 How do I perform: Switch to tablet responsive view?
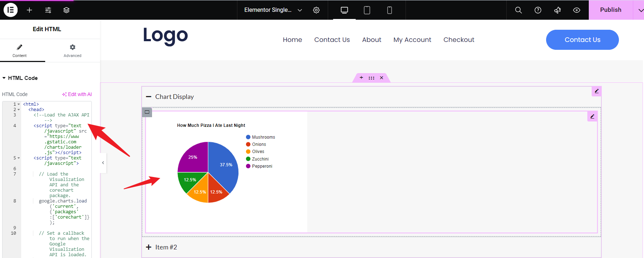tap(367, 10)
